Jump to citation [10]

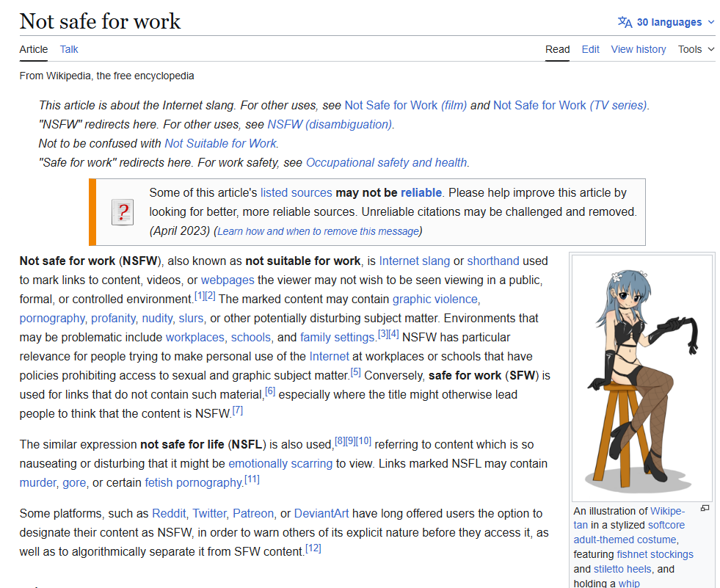[364, 441]
